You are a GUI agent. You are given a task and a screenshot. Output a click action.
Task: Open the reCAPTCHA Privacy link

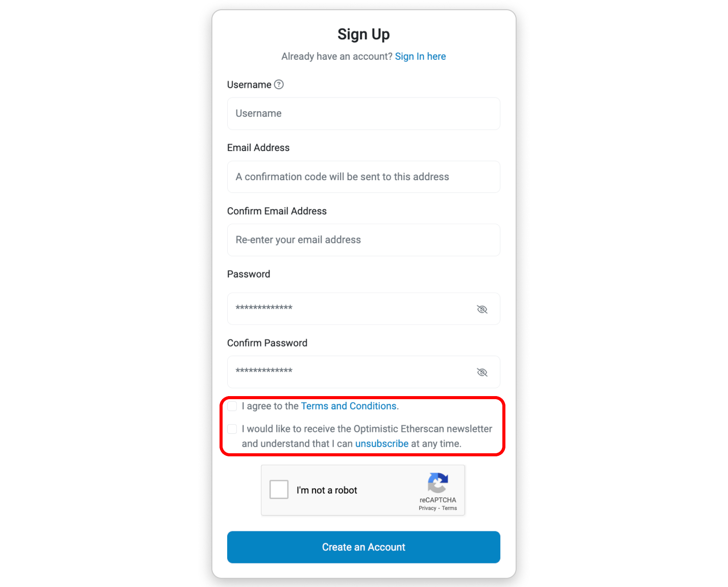[427, 508]
